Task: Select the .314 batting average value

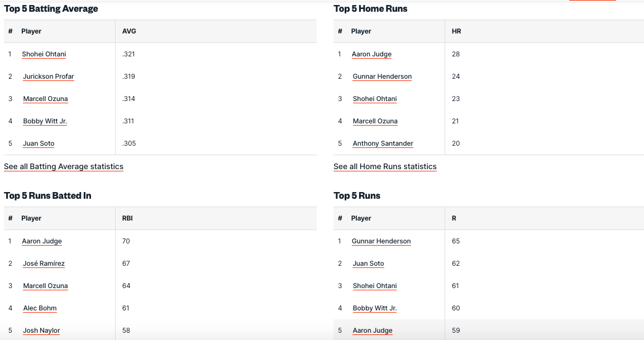Action: (128, 99)
